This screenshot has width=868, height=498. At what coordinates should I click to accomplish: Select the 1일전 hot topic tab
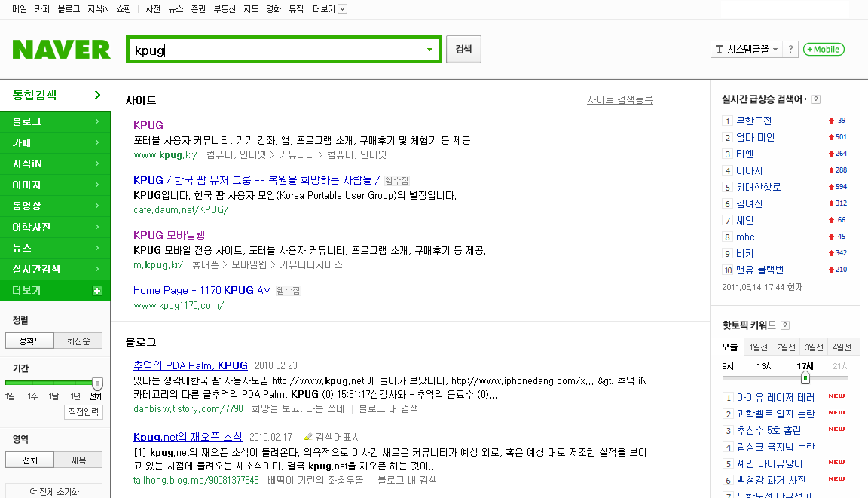click(758, 347)
